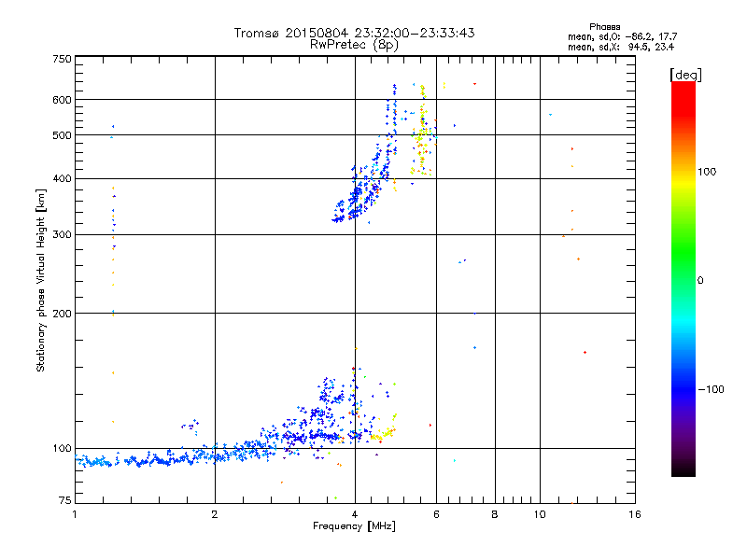Image resolution: width=747 pixels, height=560 pixels.
Task: Click the x-axis "4" tick label
Action: [x=355, y=514]
